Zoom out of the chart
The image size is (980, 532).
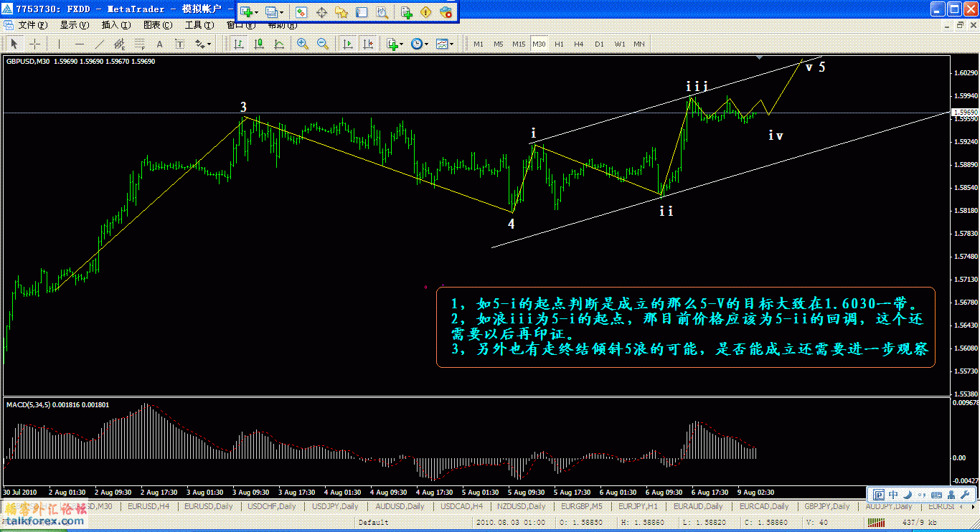(323, 44)
